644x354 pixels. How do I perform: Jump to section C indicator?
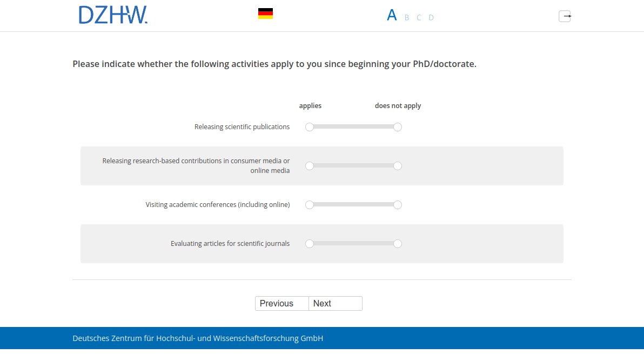tap(419, 18)
